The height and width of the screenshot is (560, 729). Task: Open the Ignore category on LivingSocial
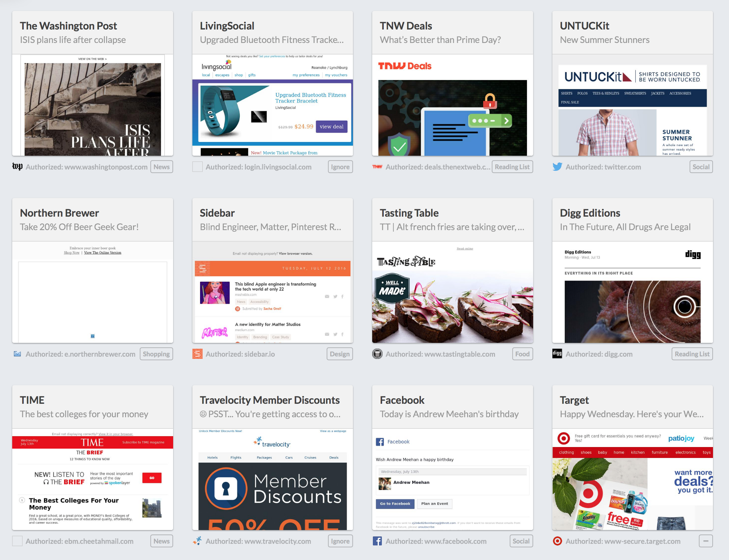[x=340, y=167]
